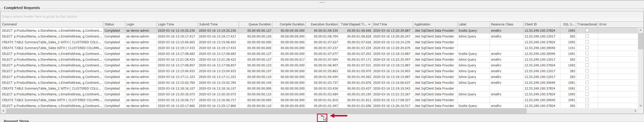Click the Compile Duration column header
The width and height of the screenshot is (644, 122).
tap(289, 24)
